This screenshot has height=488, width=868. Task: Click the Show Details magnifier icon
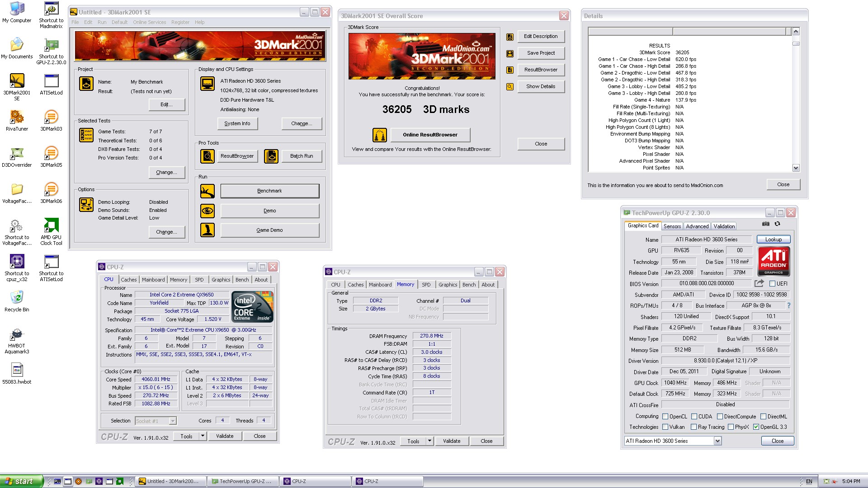[510, 87]
